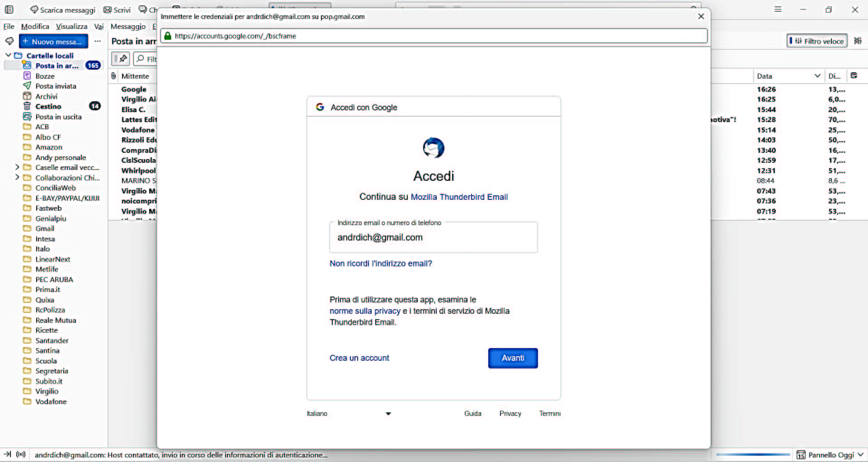This screenshot has height=462, width=868.
Task: Click the Data column sort arrow
Action: (817, 76)
